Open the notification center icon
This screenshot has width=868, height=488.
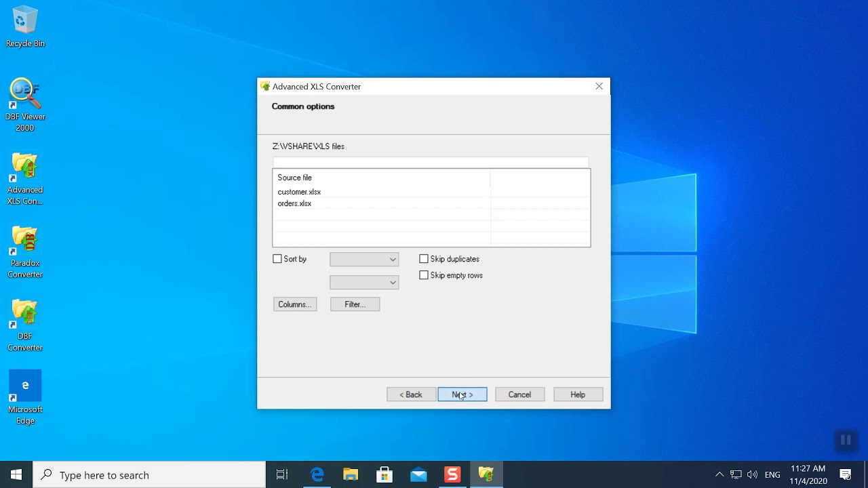tap(846, 474)
